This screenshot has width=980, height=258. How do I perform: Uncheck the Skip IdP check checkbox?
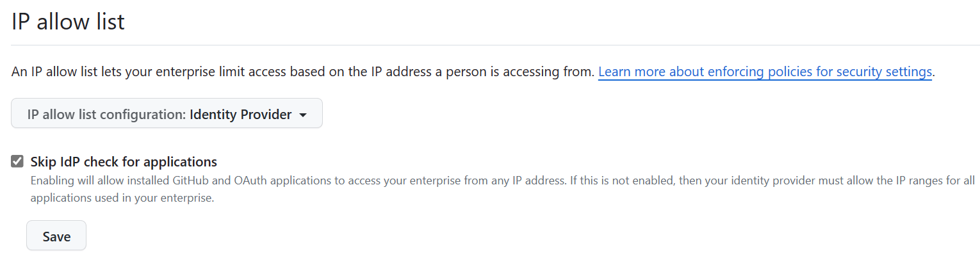click(17, 161)
